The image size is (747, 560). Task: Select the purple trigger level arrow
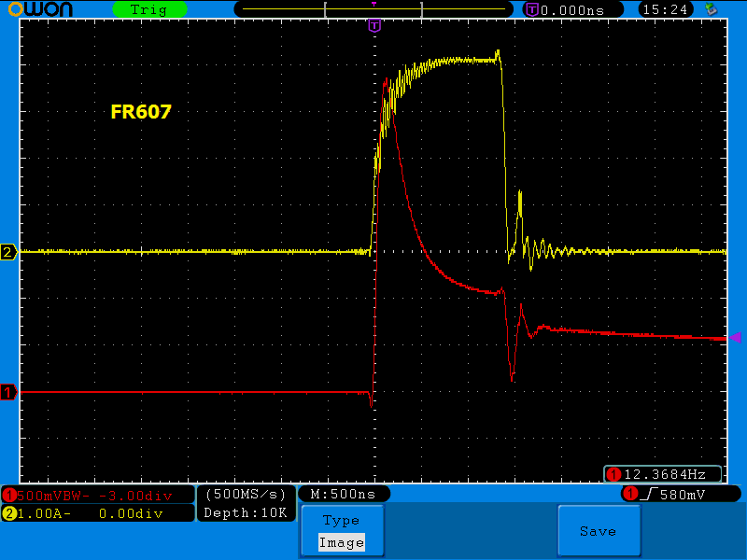tap(735, 338)
